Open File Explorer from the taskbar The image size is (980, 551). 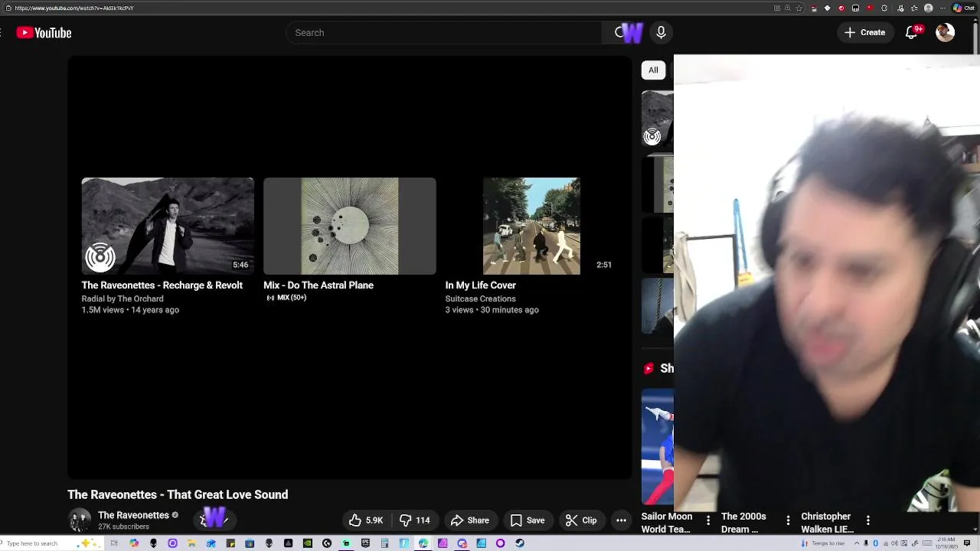pyautogui.click(x=191, y=543)
